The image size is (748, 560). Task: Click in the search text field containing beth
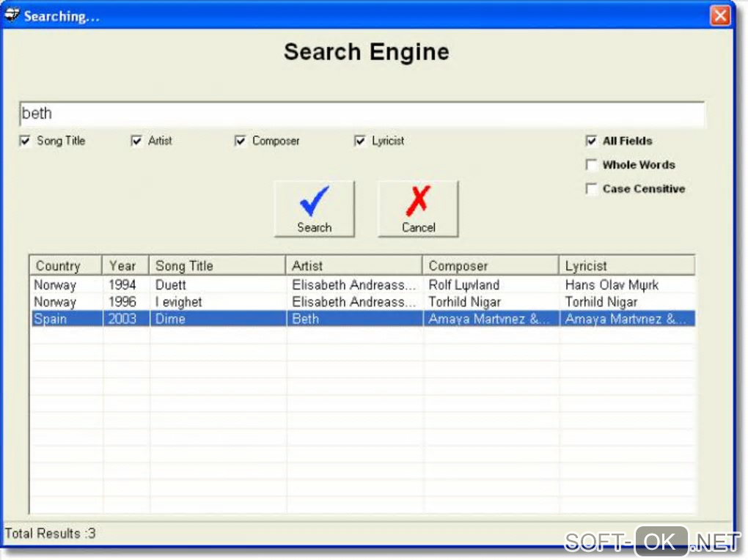point(362,114)
